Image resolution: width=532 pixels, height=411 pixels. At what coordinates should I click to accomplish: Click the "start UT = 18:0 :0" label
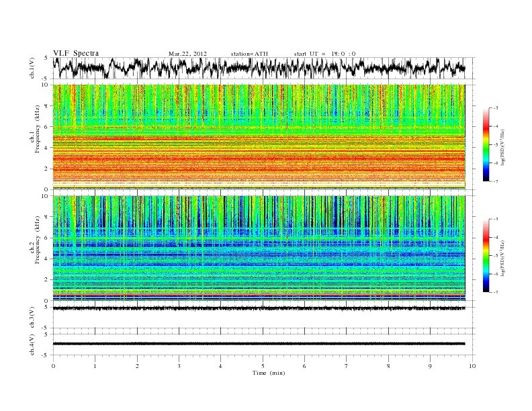(x=324, y=54)
